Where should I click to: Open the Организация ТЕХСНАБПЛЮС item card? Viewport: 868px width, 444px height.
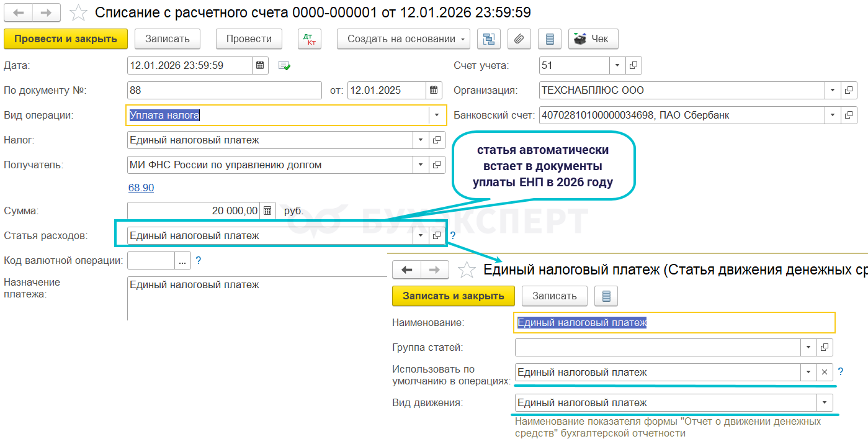[x=849, y=90]
